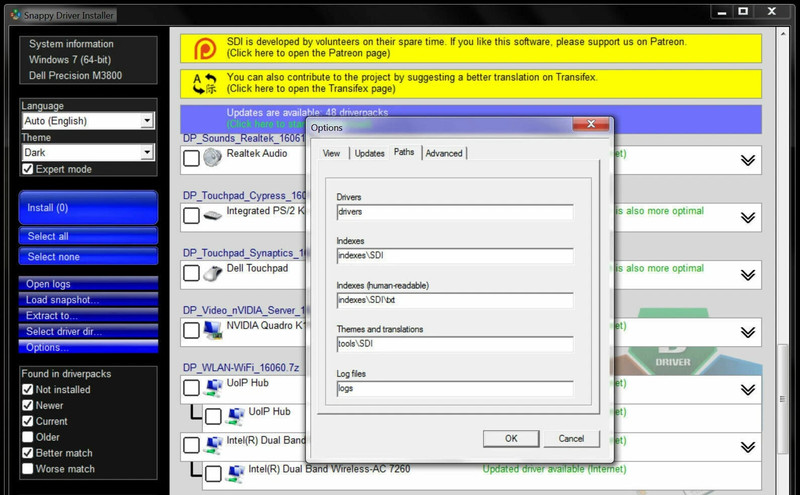
Task: Click the Integrated PS/2 keyboard icon
Action: point(212,215)
